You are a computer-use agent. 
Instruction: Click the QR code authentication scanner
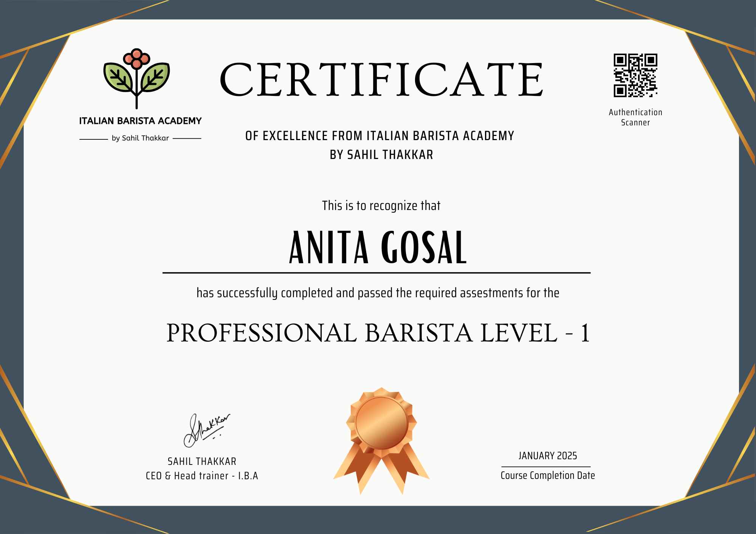click(x=635, y=75)
